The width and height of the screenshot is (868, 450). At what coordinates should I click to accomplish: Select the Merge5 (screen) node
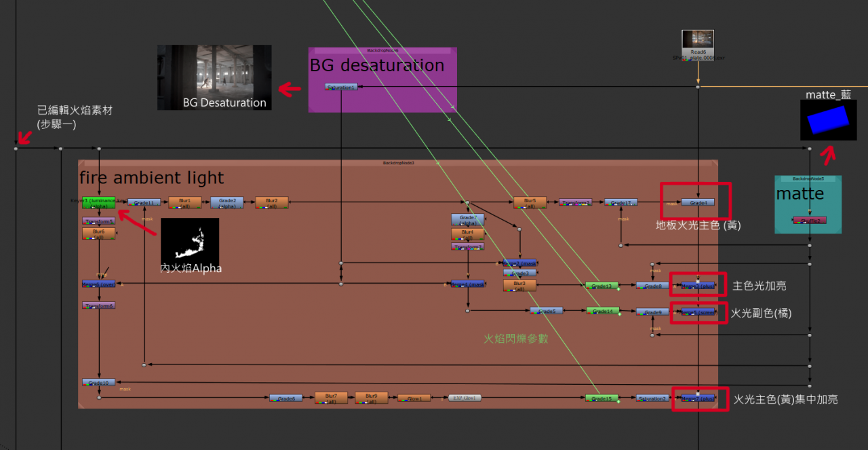click(x=698, y=312)
